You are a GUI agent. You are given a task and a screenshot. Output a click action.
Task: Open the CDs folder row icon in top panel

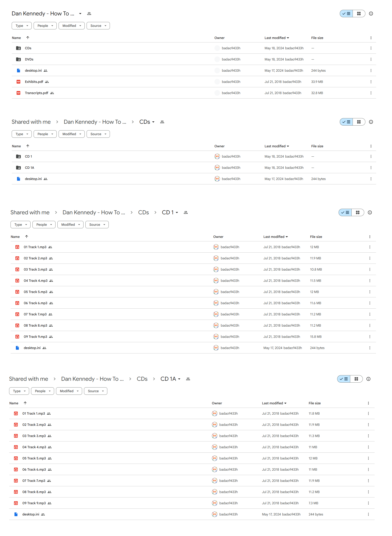[x=18, y=48]
